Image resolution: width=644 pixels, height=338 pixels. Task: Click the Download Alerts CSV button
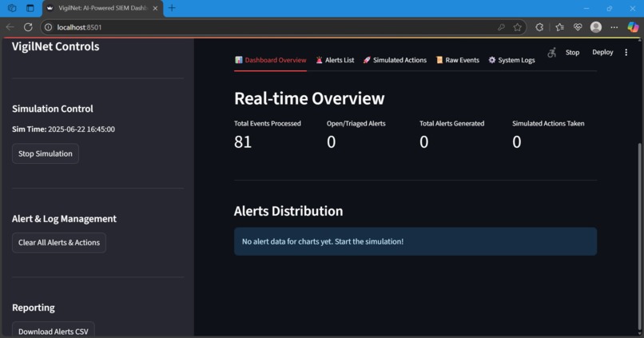[x=53, y=331]
